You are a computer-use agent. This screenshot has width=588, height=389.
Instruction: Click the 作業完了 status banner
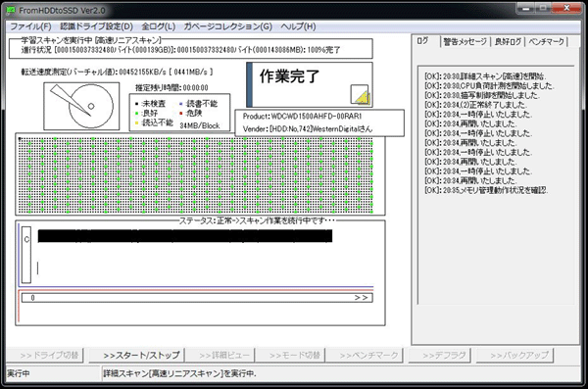point(310,84)
